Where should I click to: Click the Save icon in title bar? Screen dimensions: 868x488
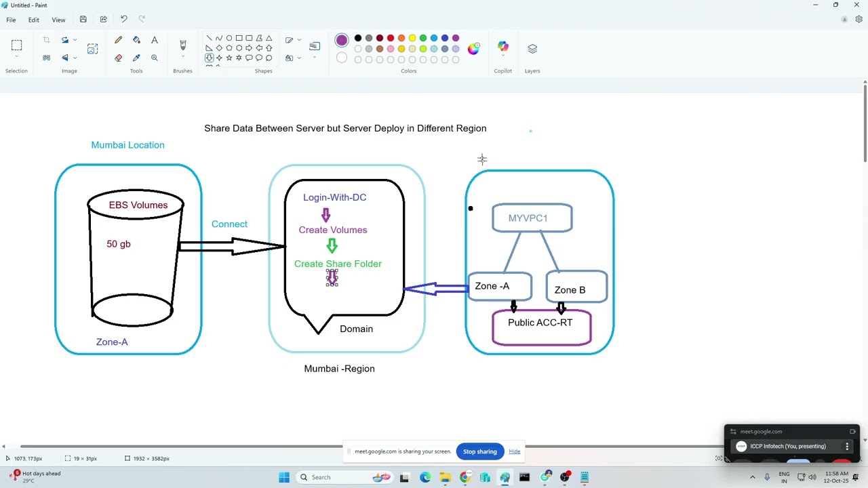coord(83,20)
